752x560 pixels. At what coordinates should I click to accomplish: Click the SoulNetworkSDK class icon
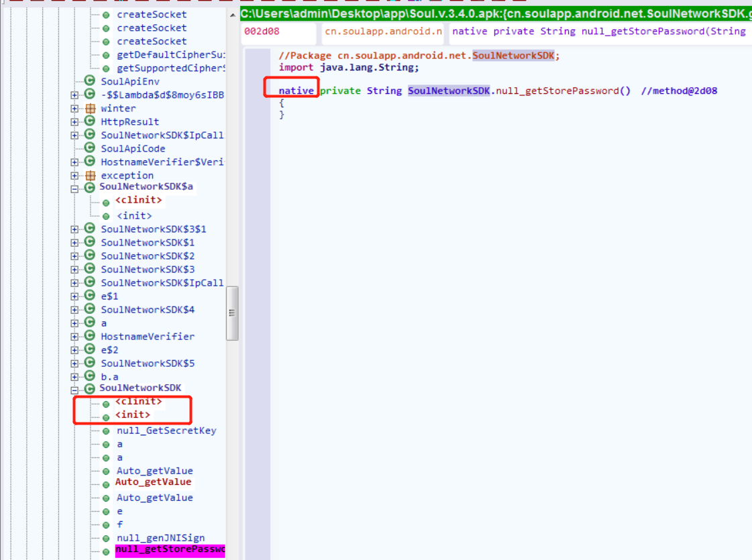coord(90,388)
